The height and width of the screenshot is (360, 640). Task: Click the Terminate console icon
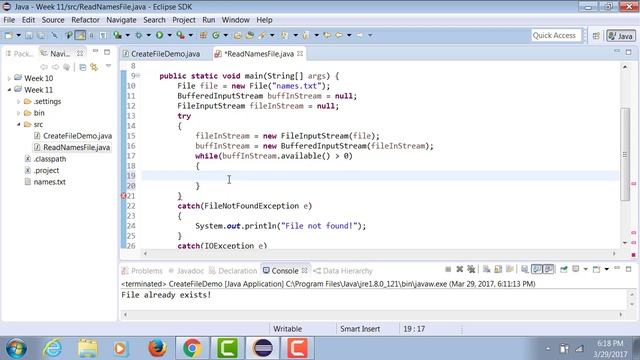[448, 269]
